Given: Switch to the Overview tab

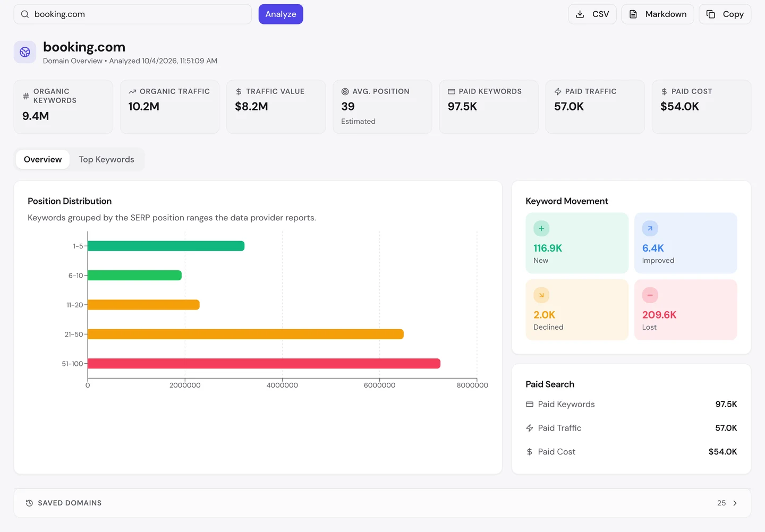Looking at the screenshot, I should tap(42, 159).
